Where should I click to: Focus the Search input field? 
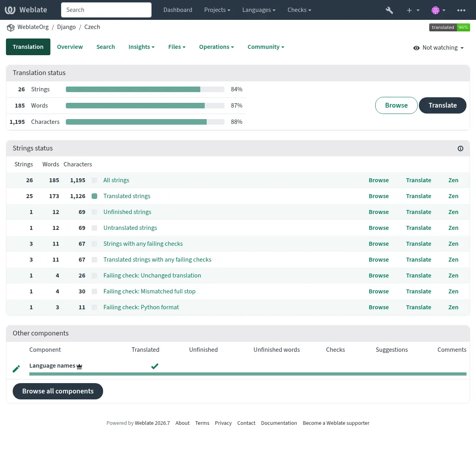click(x=106, y=10)
